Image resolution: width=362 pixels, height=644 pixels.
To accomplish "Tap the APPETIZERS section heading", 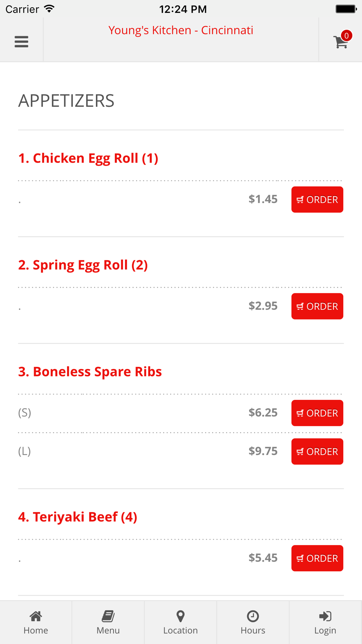I will point(66,101).
